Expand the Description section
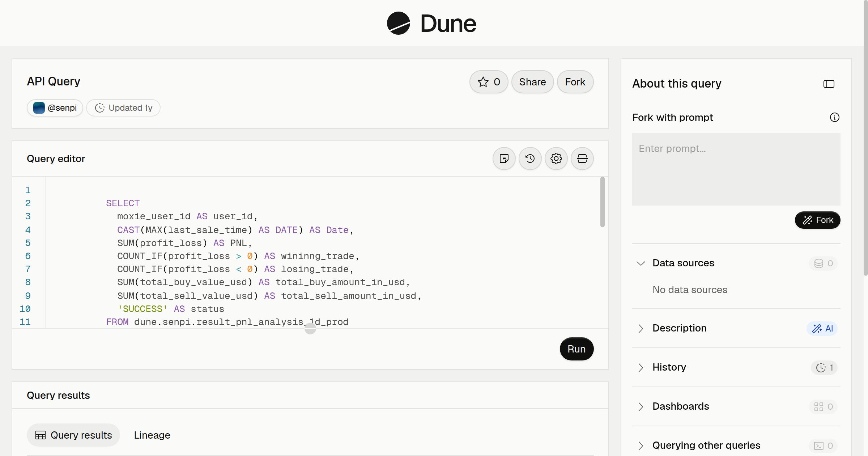This screenshot has height=456, width=868. 641,328
